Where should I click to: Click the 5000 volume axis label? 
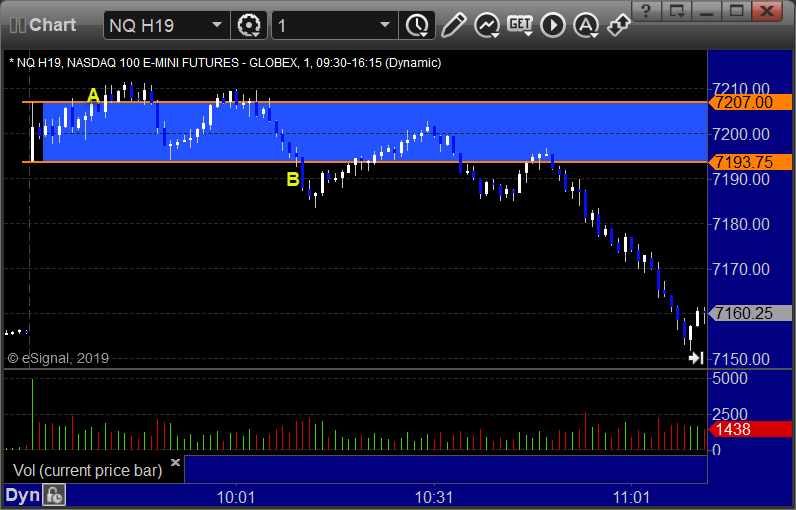coord(730,378)
